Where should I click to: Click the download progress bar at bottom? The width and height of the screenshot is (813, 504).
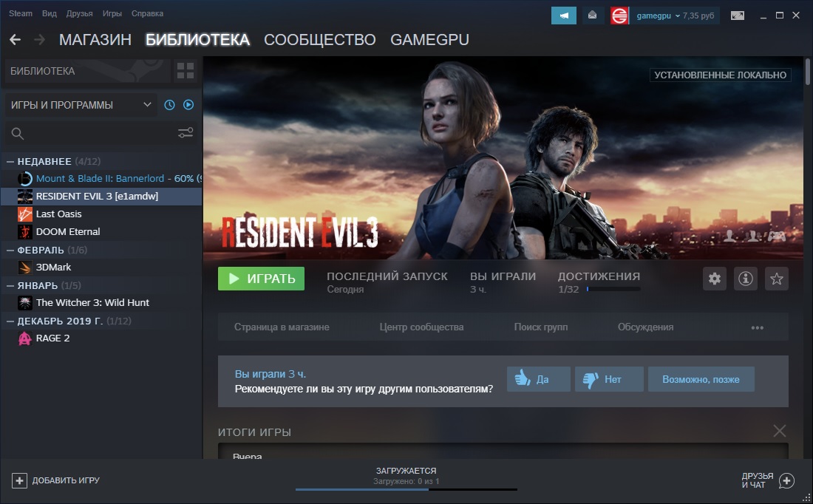pos(406,489)
